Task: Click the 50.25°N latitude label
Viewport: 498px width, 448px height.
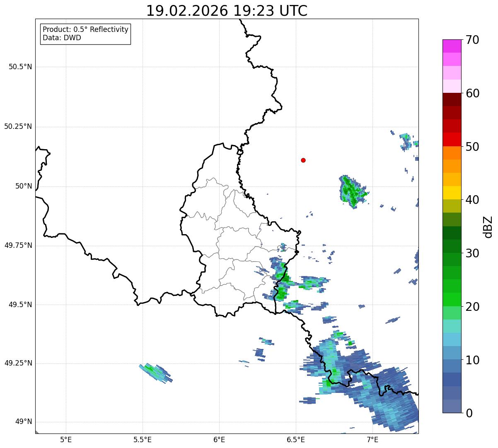Action: tap(18, 127)
